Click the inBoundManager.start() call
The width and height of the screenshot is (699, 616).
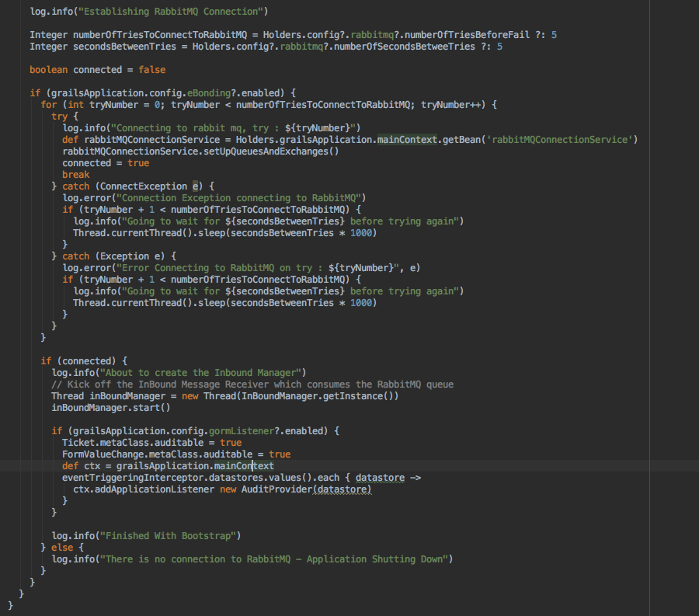(111, 407)
